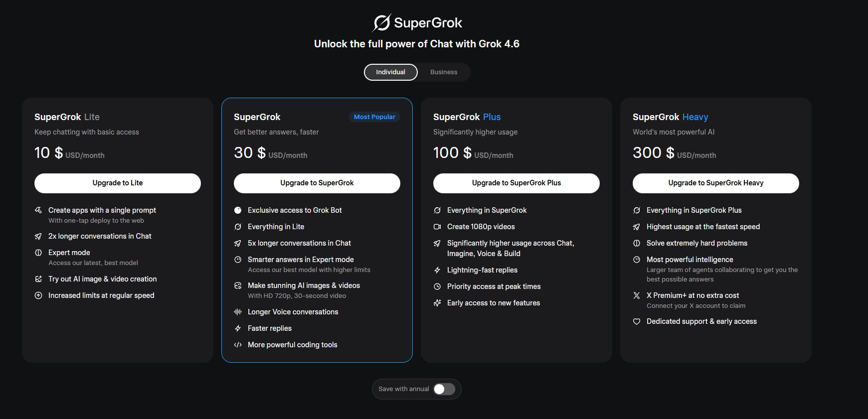Image resolution: width=868 pixels, height=419 pixels.
Task: Click the 10 $ USD/month price
Action: coord(69,152)
